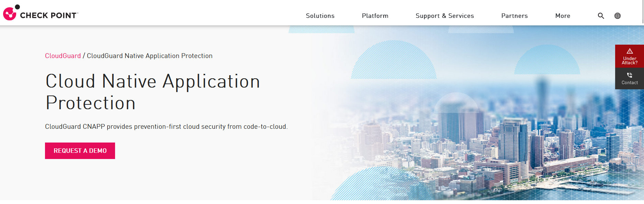The width and height of the screenshot is (644, 204).
Task: Click the Check Point logo
Action: coord(41,13)
